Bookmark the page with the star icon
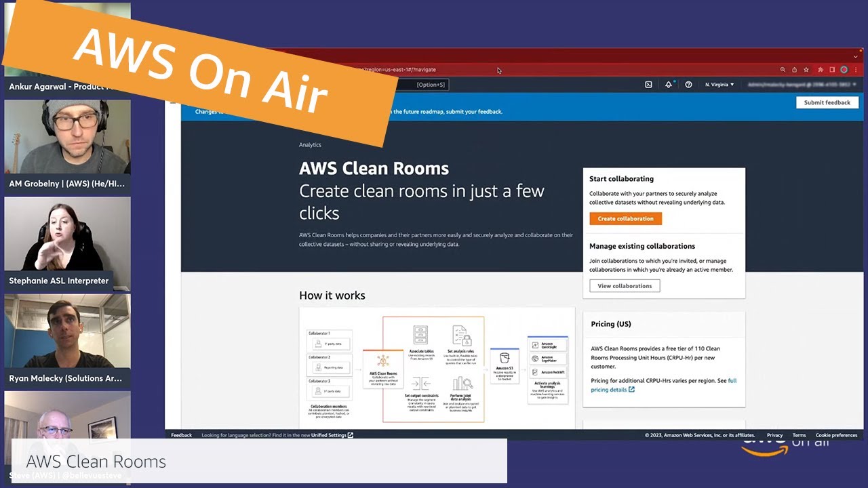The width and height of the screenshot is (868, 488). (x=806, y=70)
